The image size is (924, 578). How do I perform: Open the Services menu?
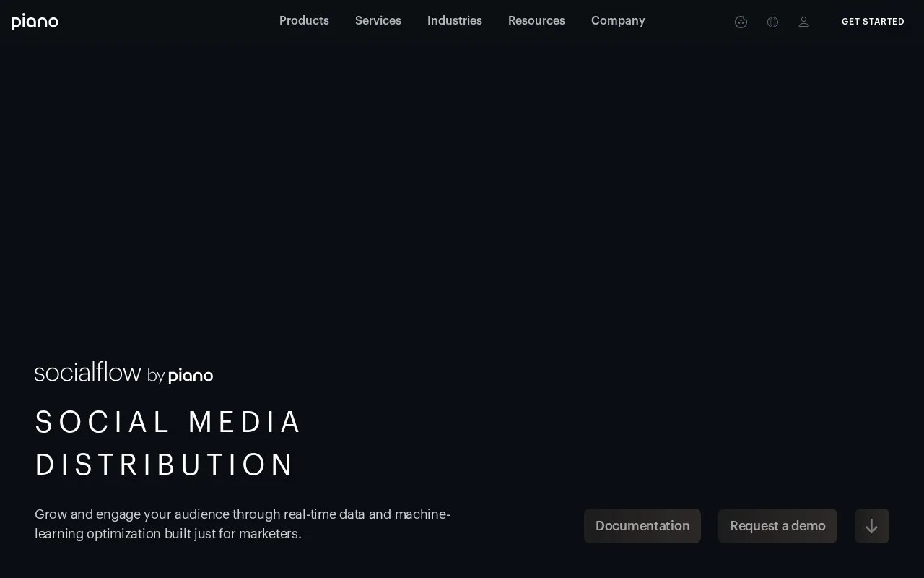(x=378, y=21)
